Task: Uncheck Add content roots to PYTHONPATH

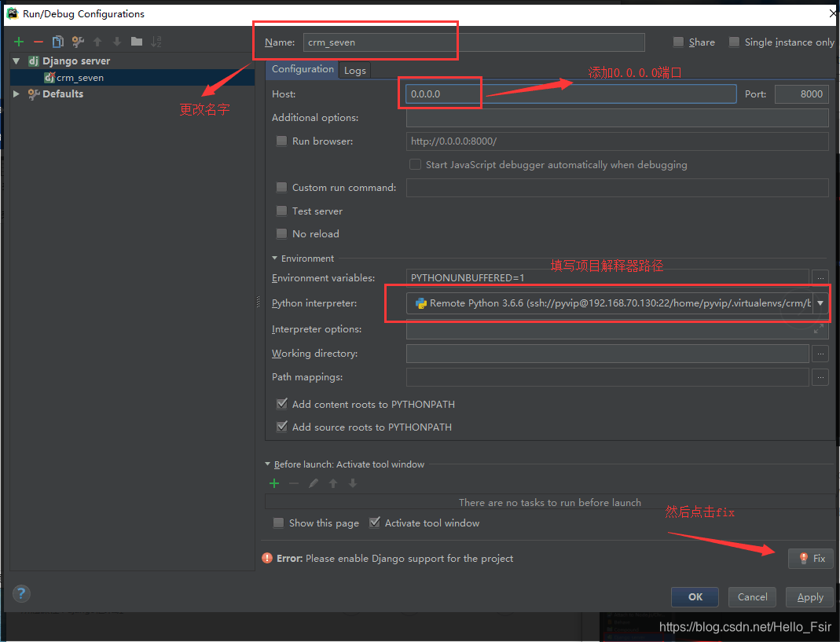Action: (282, 404)
